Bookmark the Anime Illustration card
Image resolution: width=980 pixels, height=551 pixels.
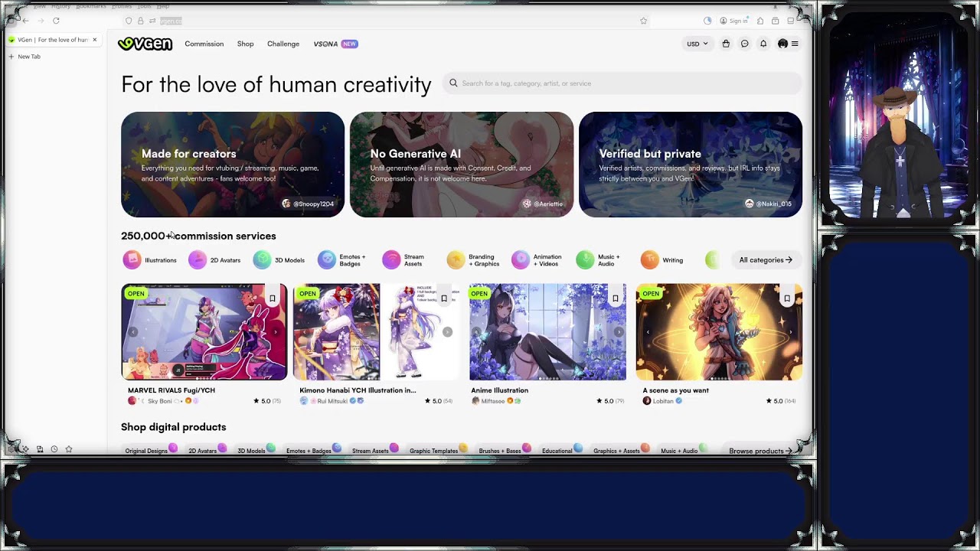[615, 298]
